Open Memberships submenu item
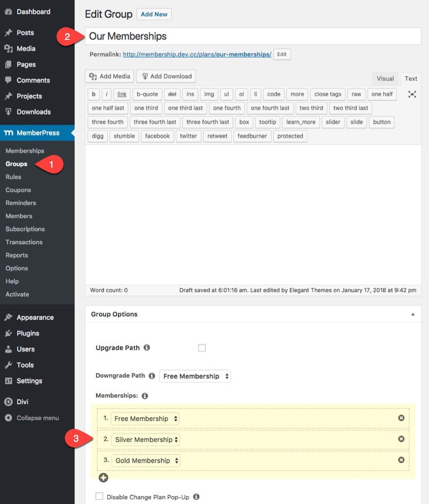Screen dimensions: 429x504 [x=25, y=151]
